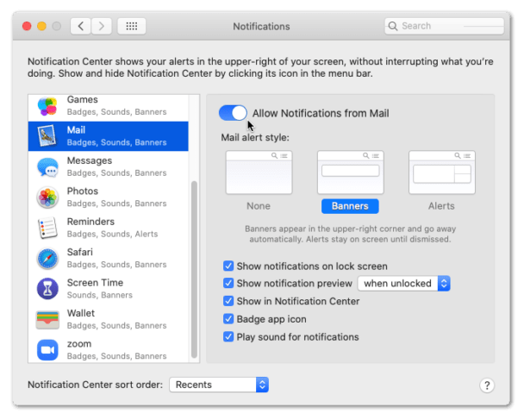Select Games in the app list
Viewport: 524px width, 420px height.
[109, 108]
